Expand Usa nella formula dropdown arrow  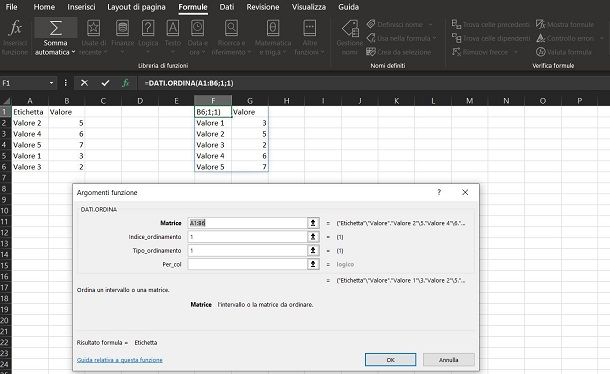[434, 38]
